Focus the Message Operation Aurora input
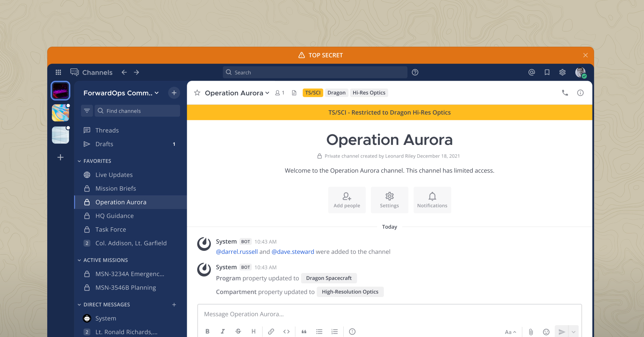Screen dimensions: 644x337 (389, 314)
